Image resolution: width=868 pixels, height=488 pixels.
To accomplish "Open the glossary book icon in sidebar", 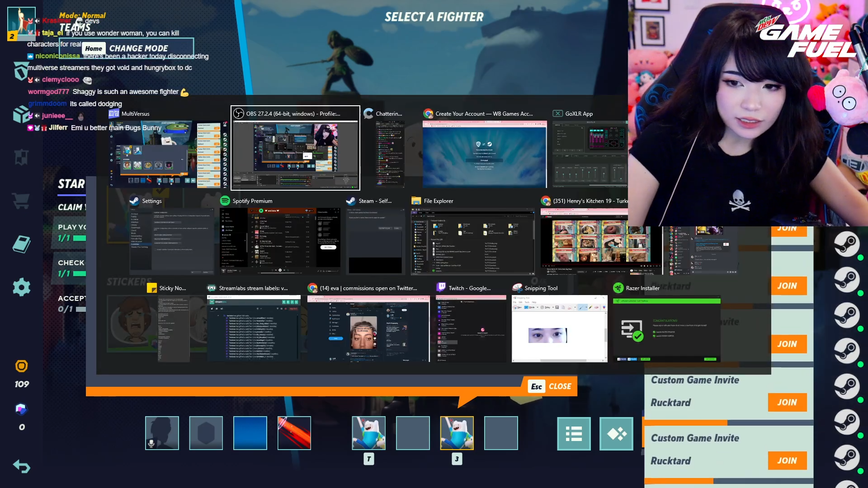I will coord(21,244).
